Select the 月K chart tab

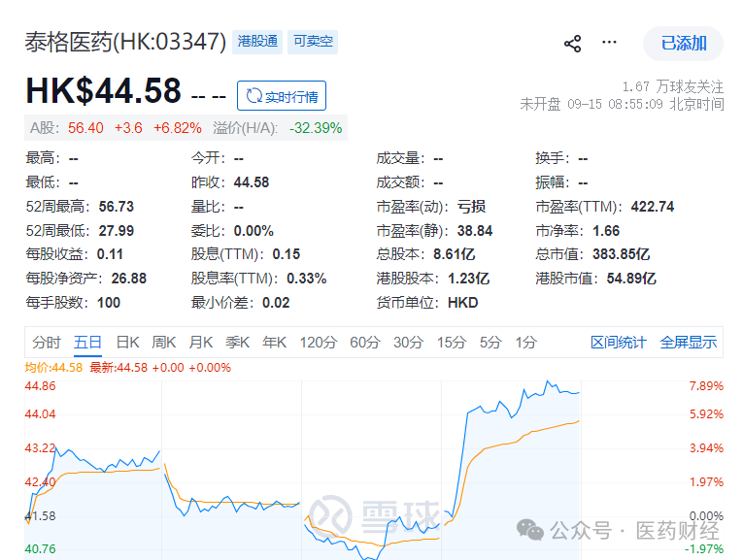(200, 342)
